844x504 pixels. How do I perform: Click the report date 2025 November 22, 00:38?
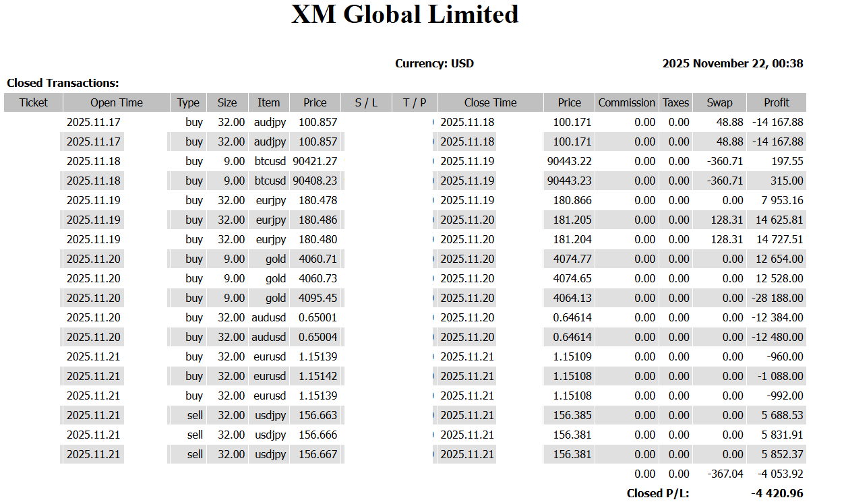click(x=732, y=63)
